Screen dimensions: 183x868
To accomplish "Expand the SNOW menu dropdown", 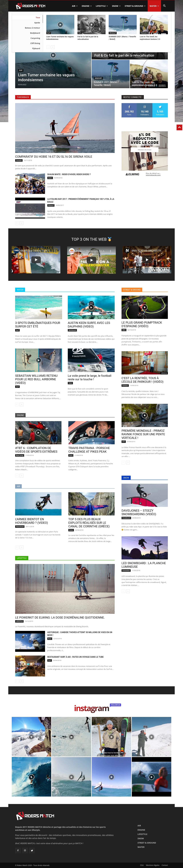I will 116,6.
